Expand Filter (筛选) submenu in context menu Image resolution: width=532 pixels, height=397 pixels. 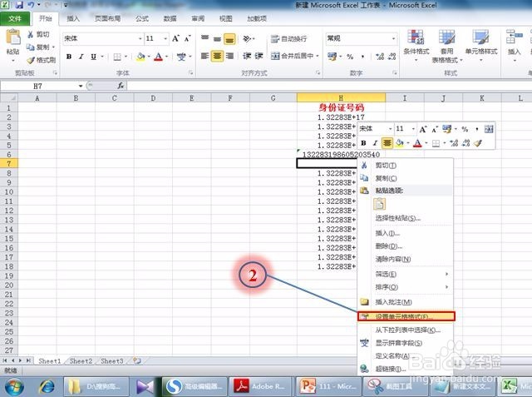click(406, 274)
